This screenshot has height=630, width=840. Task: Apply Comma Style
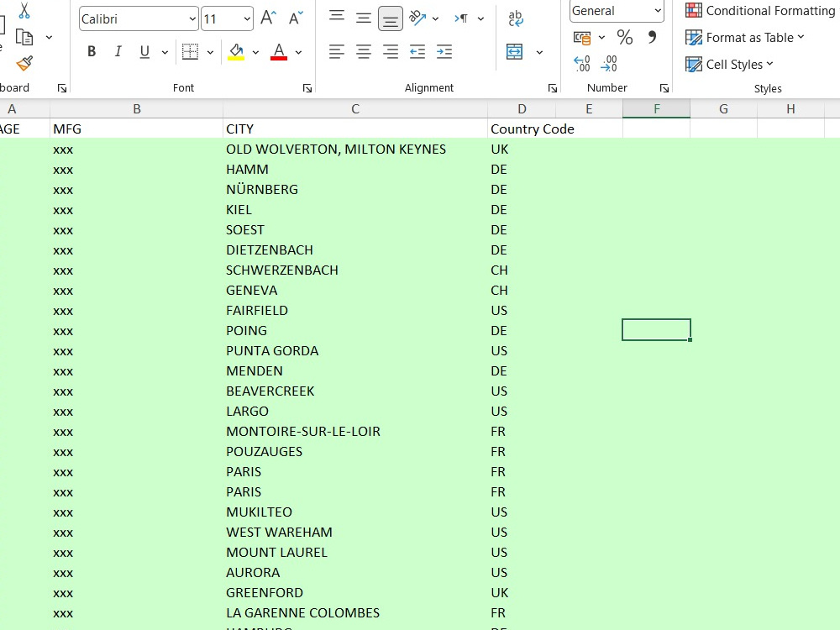coord(652,37)
